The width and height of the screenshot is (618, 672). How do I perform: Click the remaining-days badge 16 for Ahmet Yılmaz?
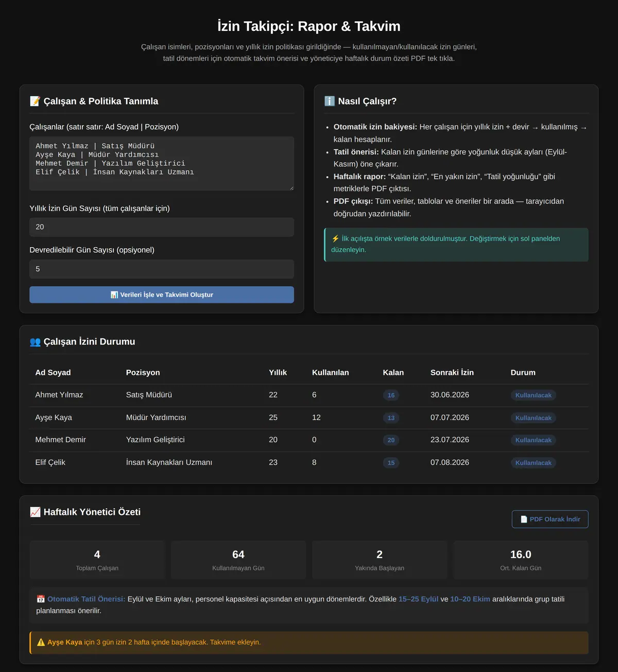coord(391,395)
